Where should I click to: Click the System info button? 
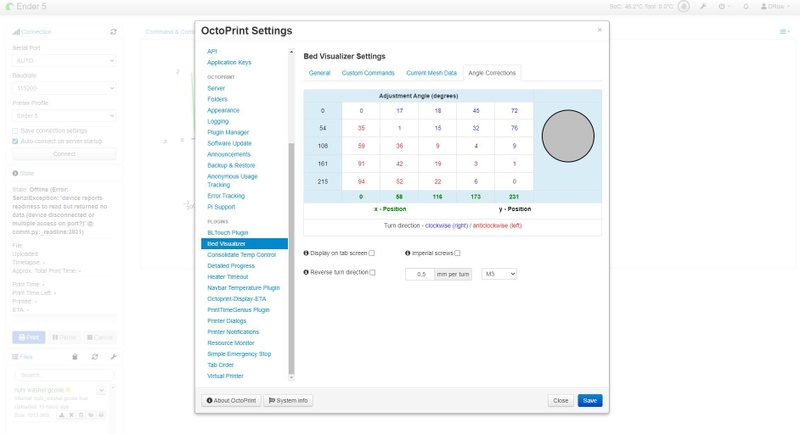point(288,400)
